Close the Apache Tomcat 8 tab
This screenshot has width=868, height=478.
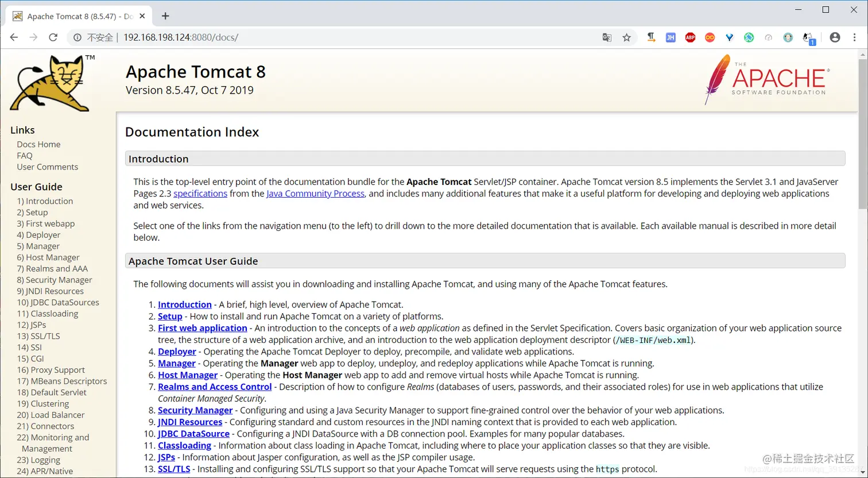(x=142, y=16)
